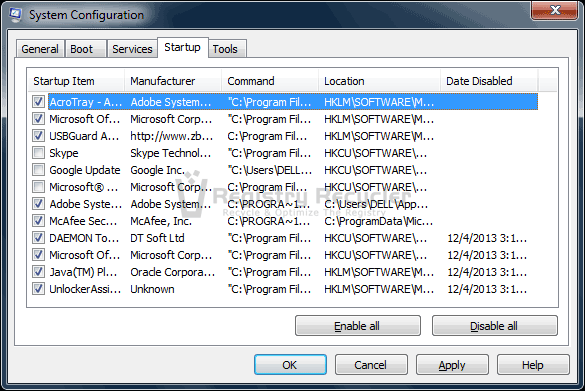
Task: Click the Disable all button
Action: tap(495, 326)
